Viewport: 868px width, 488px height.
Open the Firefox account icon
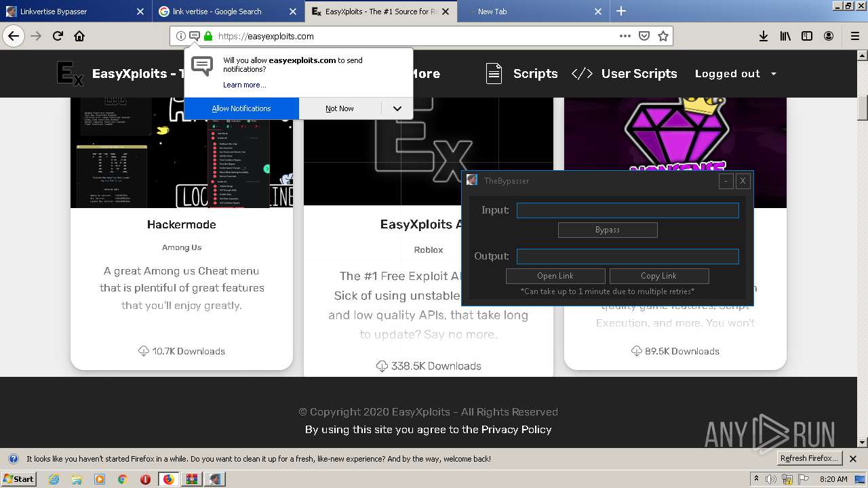(829, 36)
